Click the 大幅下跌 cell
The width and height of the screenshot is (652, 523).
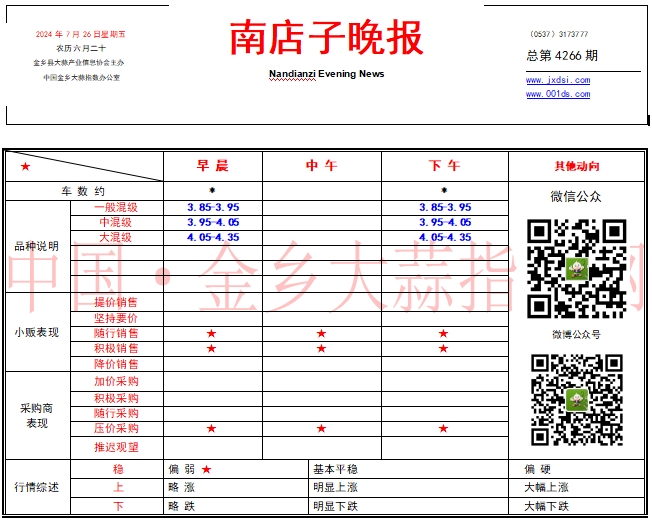point(546,506)
